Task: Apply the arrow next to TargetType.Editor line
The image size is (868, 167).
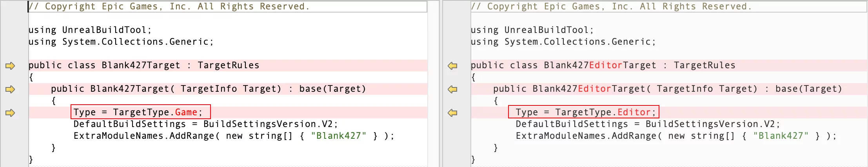Action: coord(452,113)
